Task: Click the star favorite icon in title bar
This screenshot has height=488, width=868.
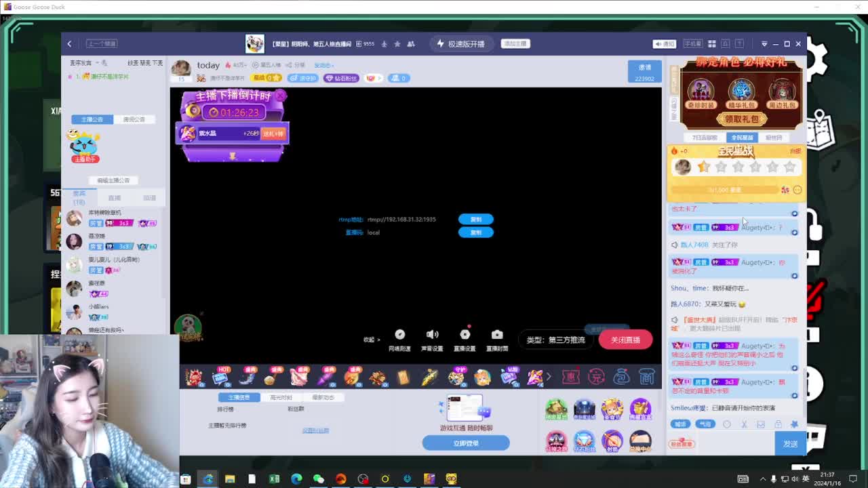Action: [397, 44]
